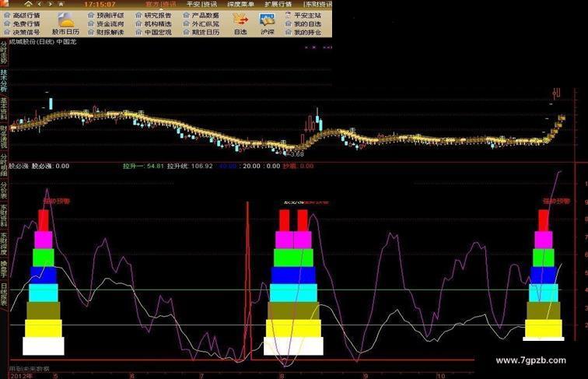Open 机构精选
The width and height of the screenshot is (588, 379).
point(158,23)
